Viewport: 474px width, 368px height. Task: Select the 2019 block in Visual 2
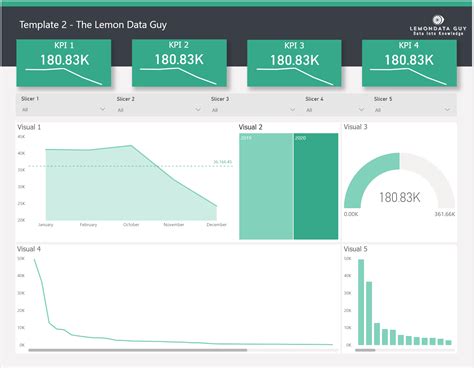click(x=266, y=186)
